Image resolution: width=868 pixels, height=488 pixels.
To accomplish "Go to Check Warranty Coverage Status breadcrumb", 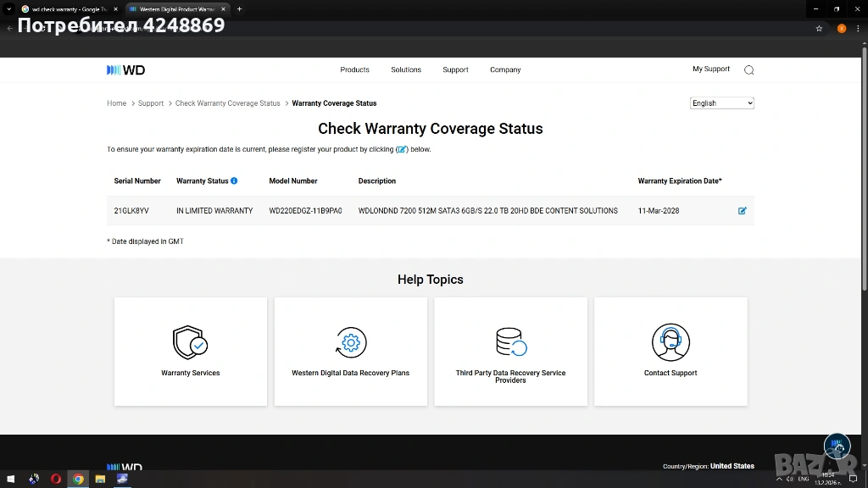I will (x=227, y=103).
